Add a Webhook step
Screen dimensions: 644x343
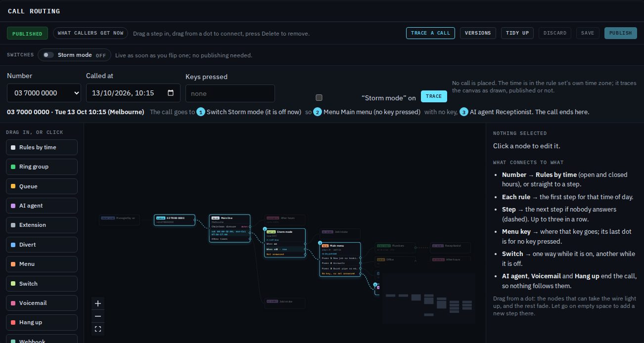42,339
